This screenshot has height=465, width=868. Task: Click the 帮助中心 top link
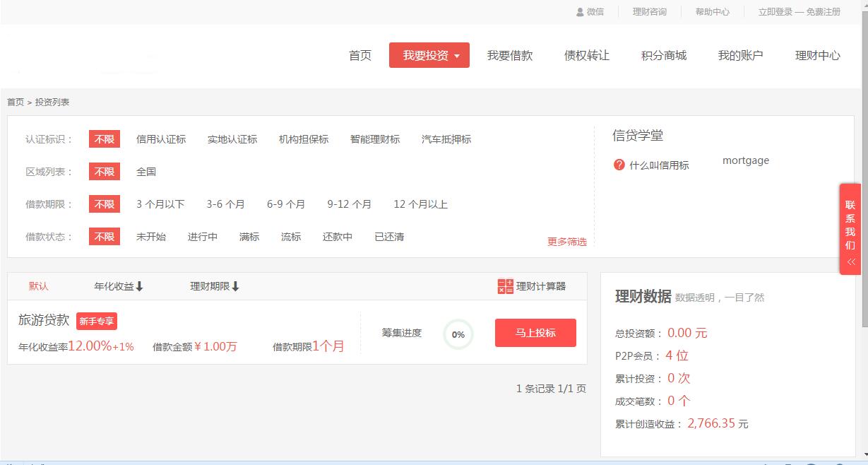[712, 12]
